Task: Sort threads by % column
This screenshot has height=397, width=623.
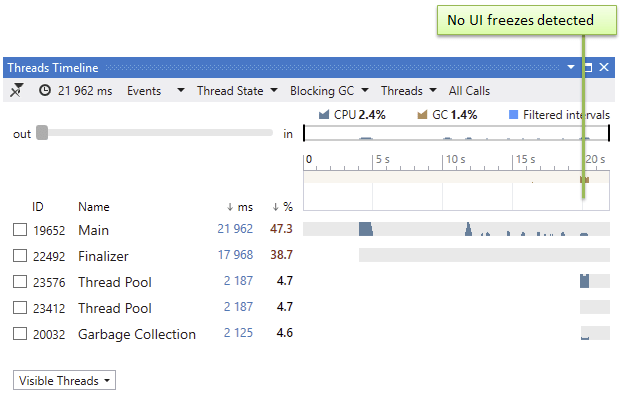Action: coord(282,207)
